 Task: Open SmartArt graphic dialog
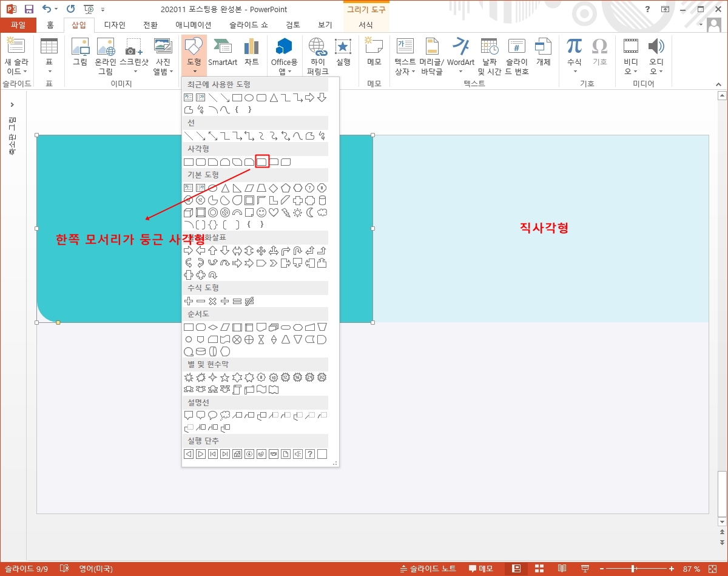pos(223,53)
